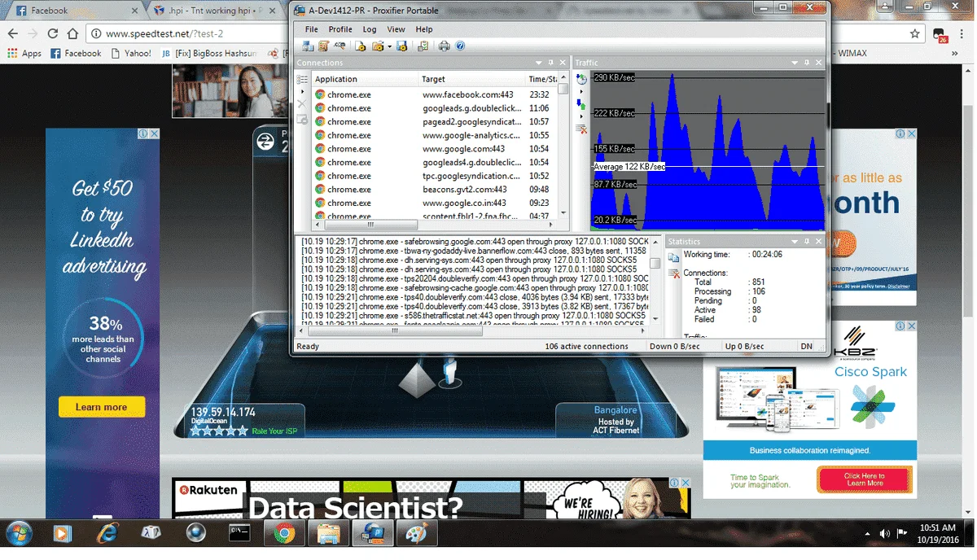Sort connections by Target column header
977x560 pixels.
click(x=471, y=79)
